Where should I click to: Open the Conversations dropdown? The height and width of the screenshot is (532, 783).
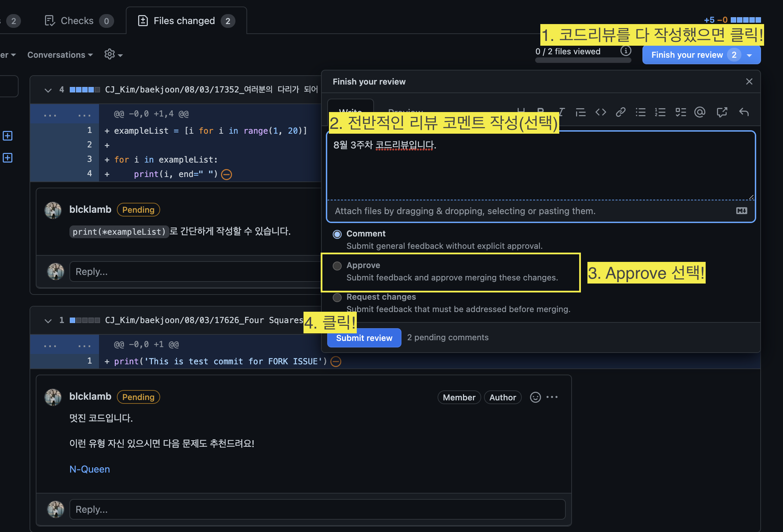click(60, 55)
